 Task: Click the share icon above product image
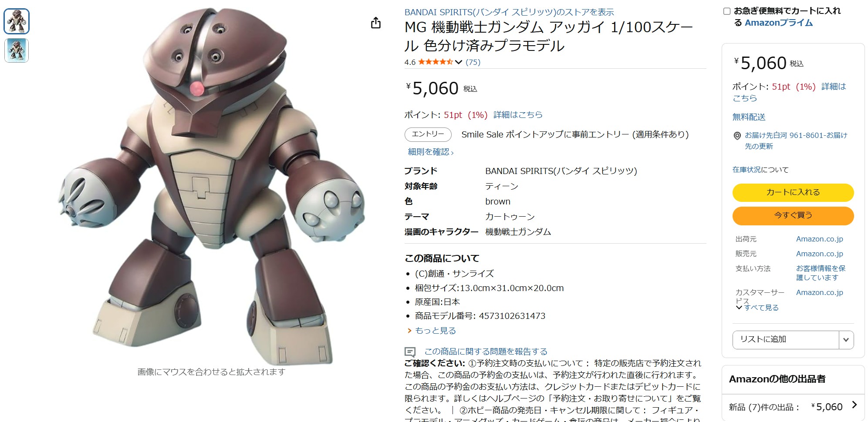pyautogui.click(x=376, y=23)
